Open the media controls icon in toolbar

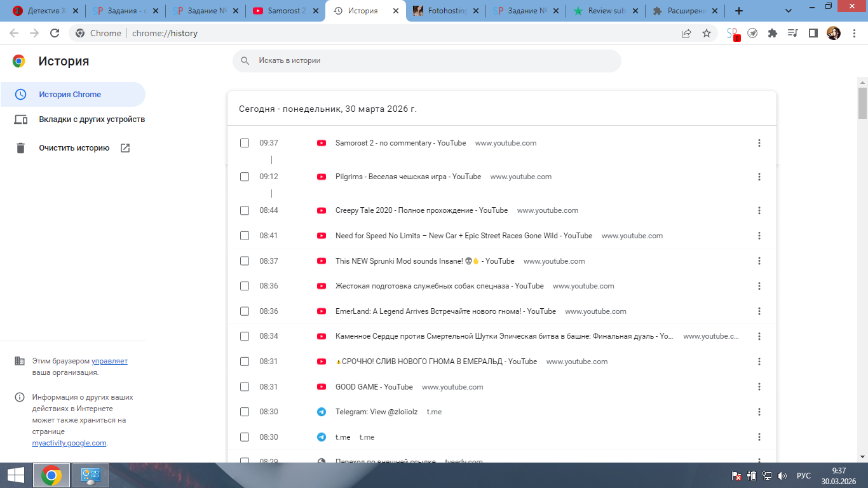[x=792, y=33]
